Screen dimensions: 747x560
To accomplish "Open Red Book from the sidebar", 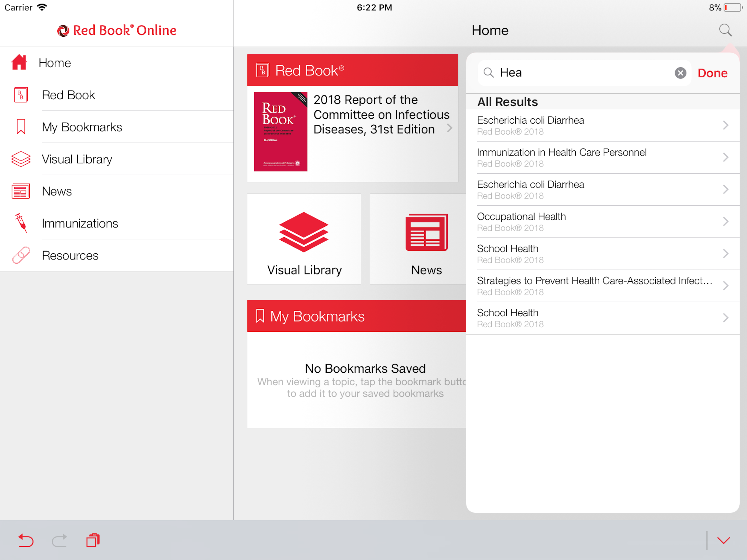I will pos(68,95).
